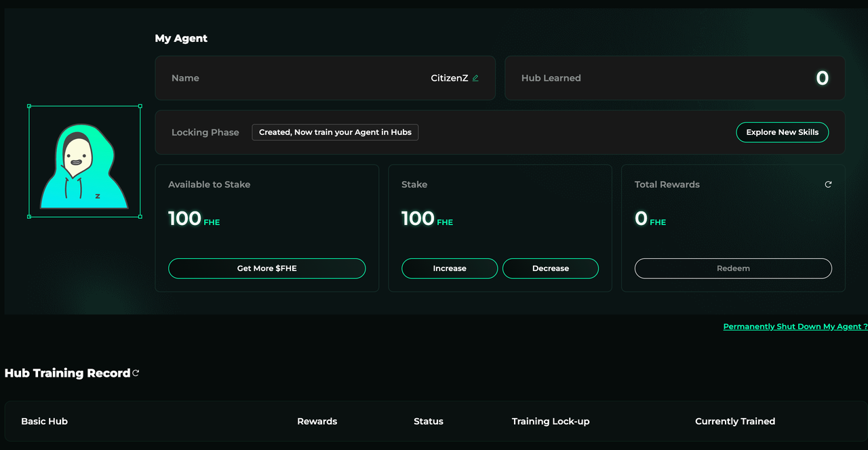The image size is (868, 450).
Task: Click the Hub Learned counter value
Action: 822,78
